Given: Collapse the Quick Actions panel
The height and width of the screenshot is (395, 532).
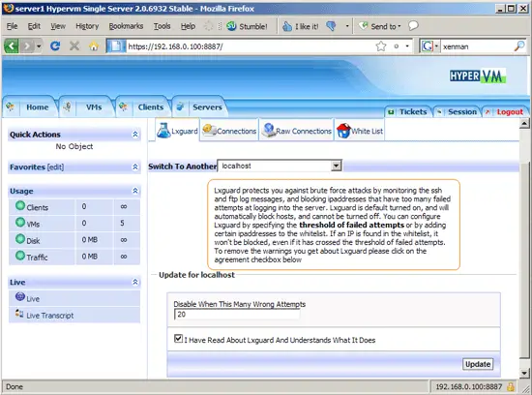Looking at the screenshot, I should 135,135.
